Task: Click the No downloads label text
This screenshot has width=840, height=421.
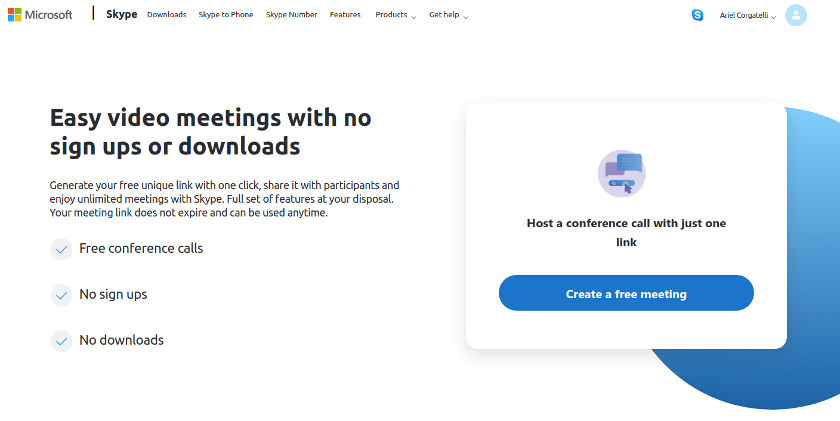Action: (x=121, y=340)
